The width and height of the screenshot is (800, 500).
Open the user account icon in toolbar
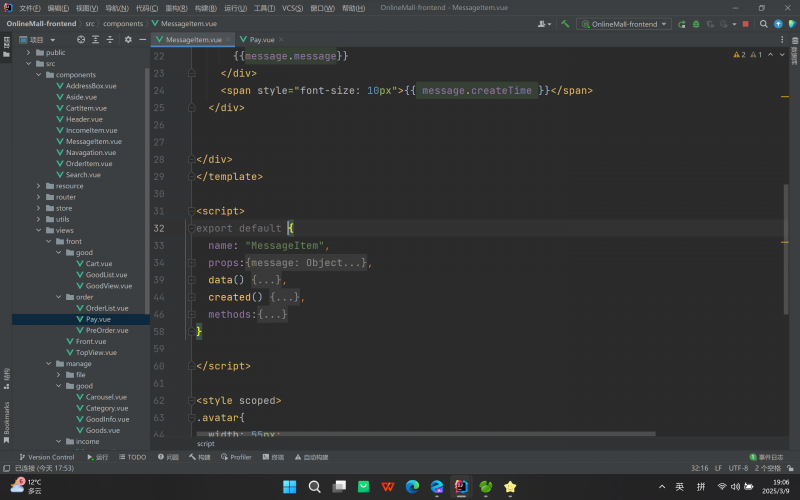pyautogui.click(x=544, y=24)
